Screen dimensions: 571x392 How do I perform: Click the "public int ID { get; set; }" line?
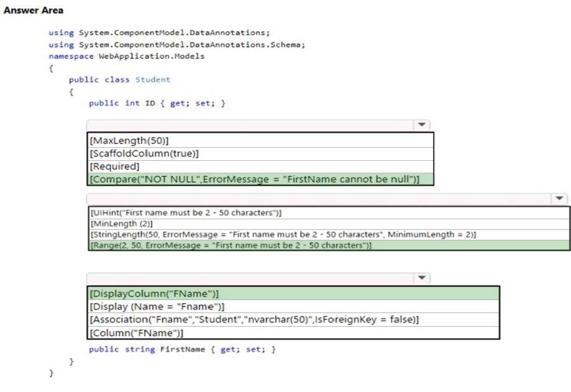pos(157,103)
